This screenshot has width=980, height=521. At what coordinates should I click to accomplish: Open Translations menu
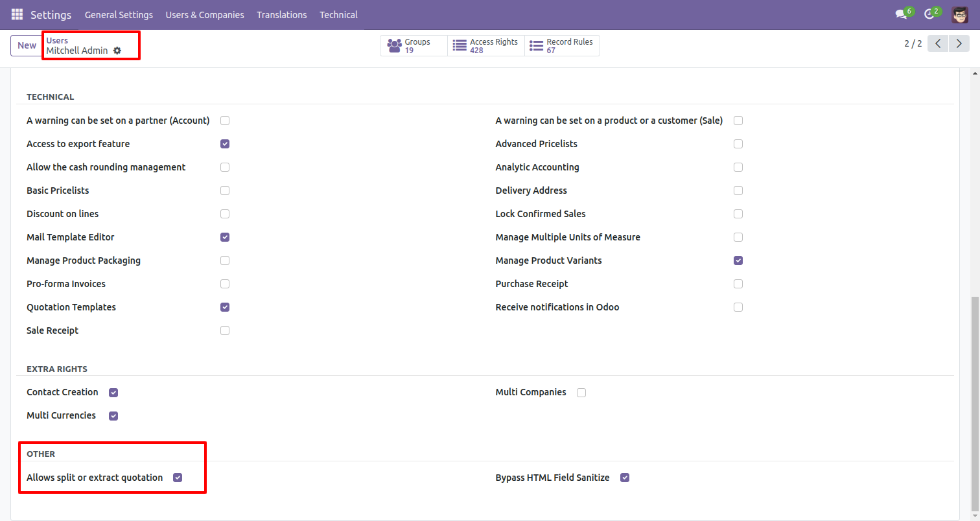(x=282, y=14)
